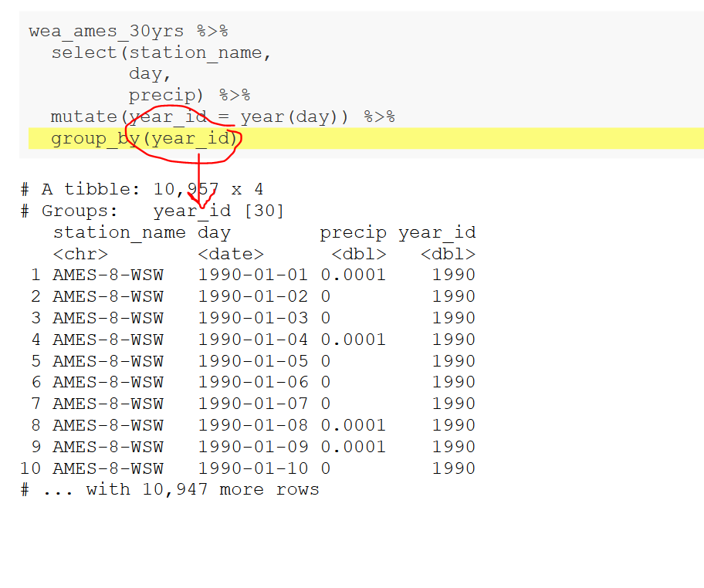Click date cell '1990-01-03'
Viewport: 704px width, 588px height.
252,318
